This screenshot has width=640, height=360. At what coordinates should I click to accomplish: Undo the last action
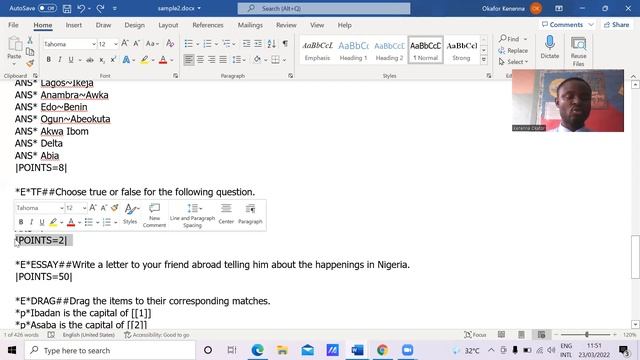(x=81, y=8)
